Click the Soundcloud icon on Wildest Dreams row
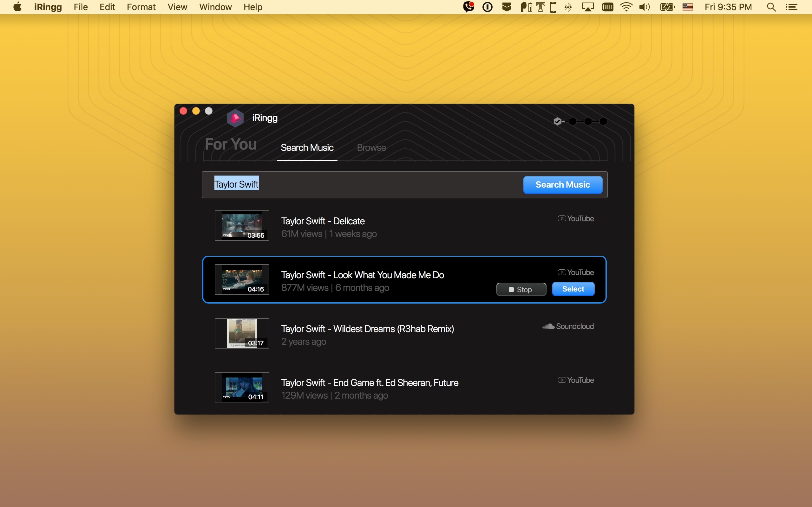This screenshot has height=507, width=812. pyautogui.click(x=548, y=326)
